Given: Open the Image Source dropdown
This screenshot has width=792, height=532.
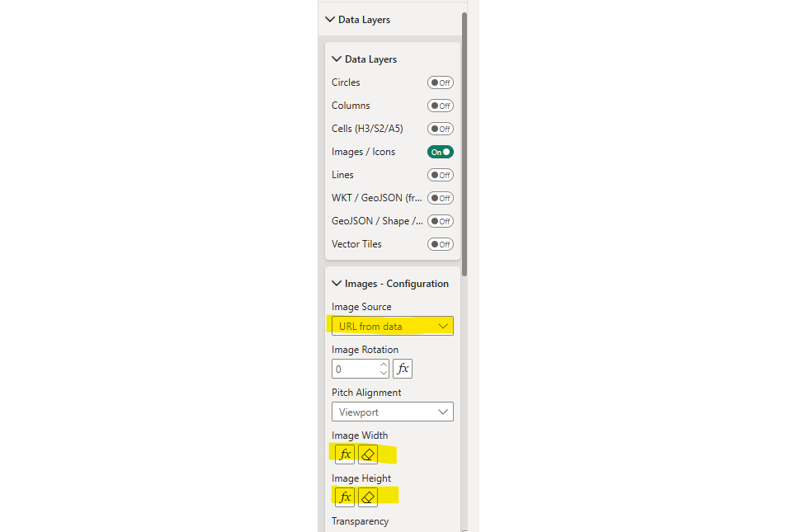Looking at the screenshot, I should click(392, 326).
